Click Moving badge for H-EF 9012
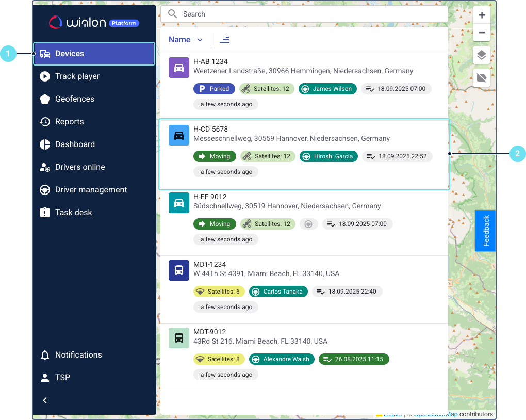Viewport: 526px width, 420px height. tap(215, 224)
